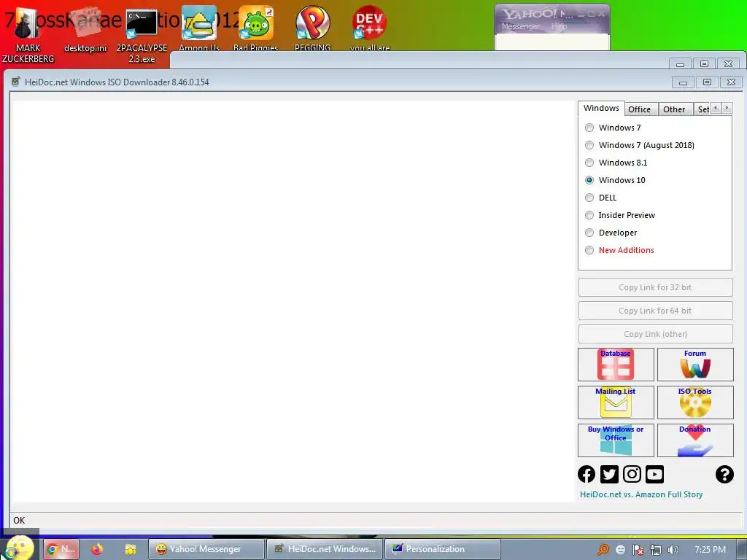Select the MARK ZUCKERBERG desktop icon

(x=28, y=36)
